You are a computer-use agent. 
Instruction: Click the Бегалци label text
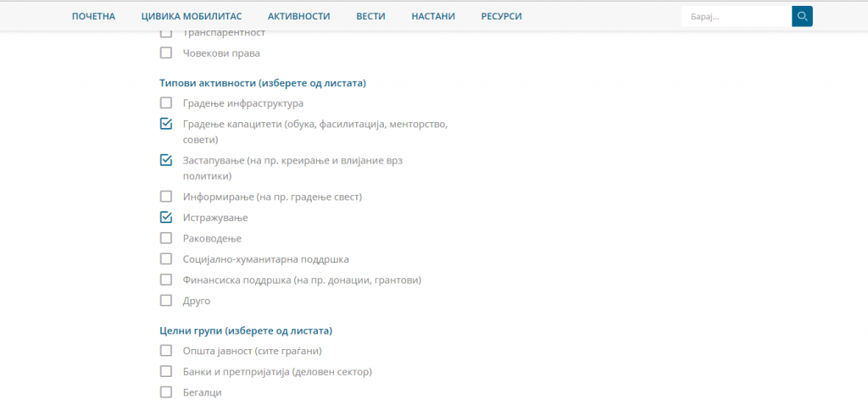(202, 393)
